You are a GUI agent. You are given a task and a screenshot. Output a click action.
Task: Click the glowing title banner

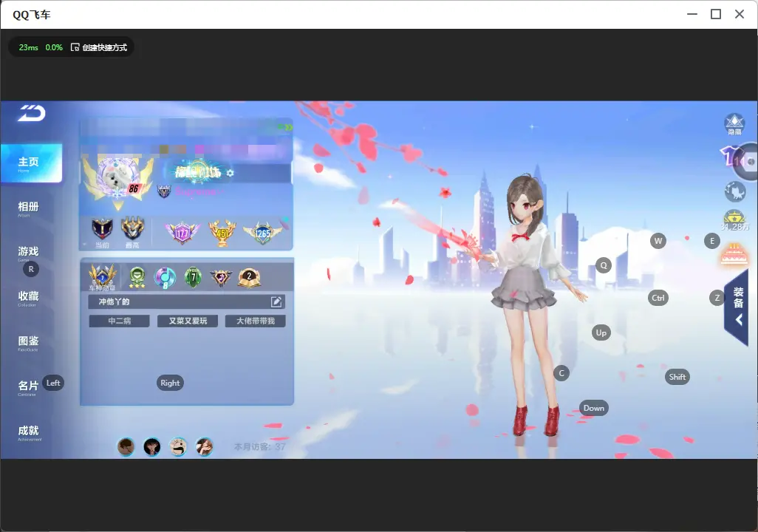pos(198,171)
